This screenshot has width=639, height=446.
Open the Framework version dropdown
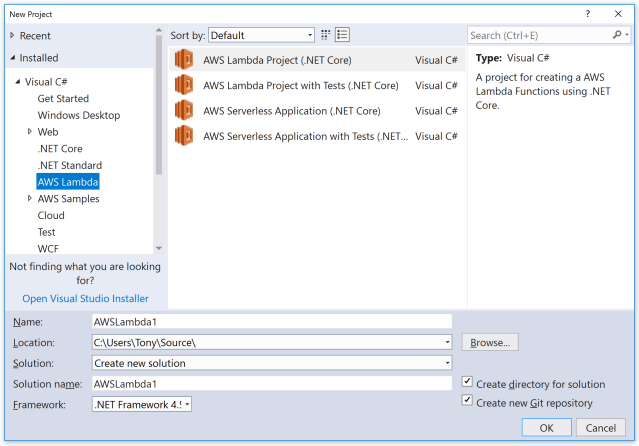(x=187, y=404)
